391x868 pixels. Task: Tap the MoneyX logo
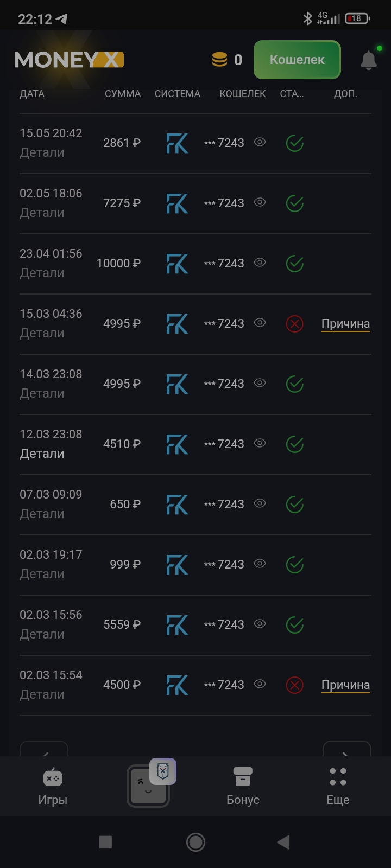tap(69, 60)
